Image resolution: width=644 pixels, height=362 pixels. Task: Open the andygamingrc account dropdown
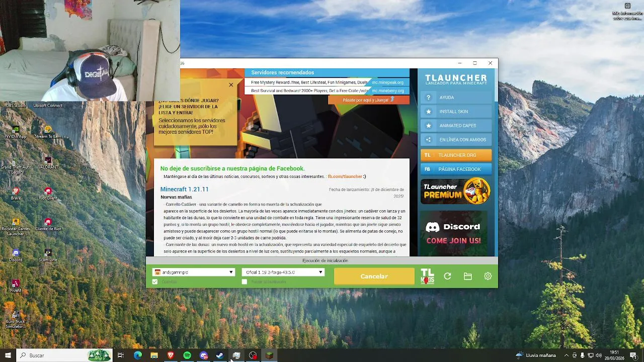click(x=194, y=272)
